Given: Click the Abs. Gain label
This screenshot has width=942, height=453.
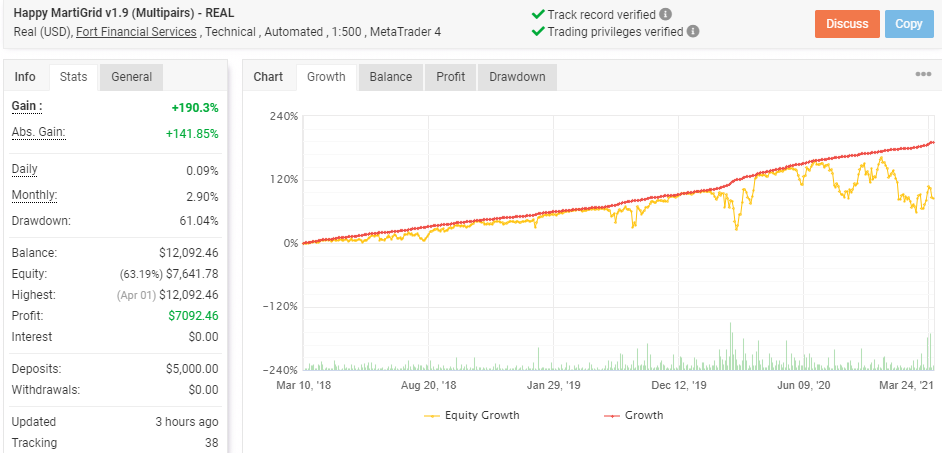Looking at the screenshot, I should coord(38,132).
